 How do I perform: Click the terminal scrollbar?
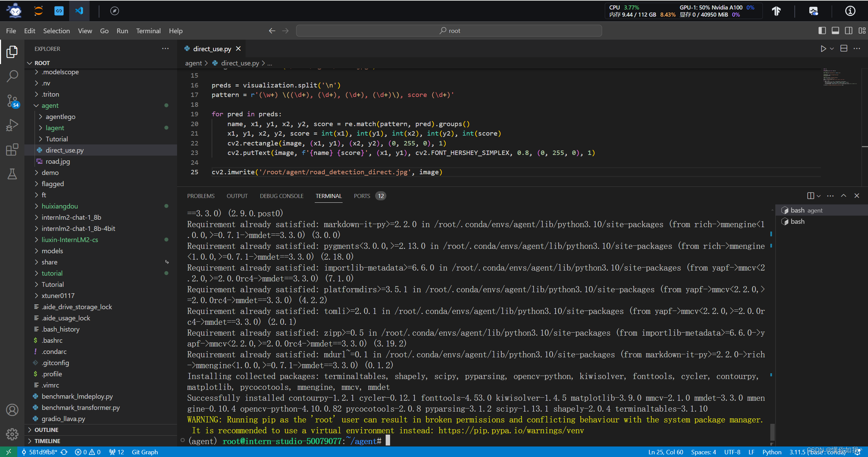(x=772, y=433)
